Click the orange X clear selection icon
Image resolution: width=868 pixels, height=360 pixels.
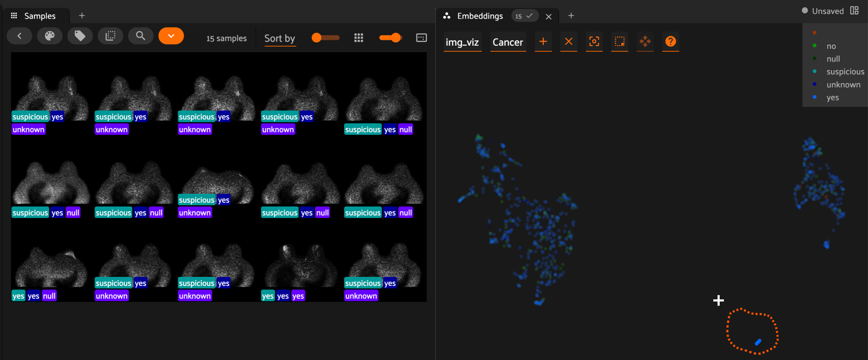pyautogui.click(x=569, y=42)
